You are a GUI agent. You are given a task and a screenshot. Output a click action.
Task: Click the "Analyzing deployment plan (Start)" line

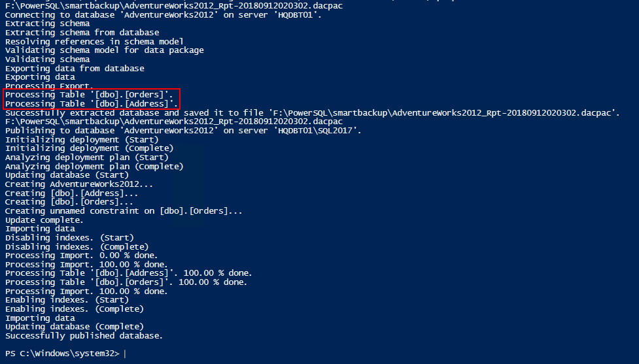[87, 157]
